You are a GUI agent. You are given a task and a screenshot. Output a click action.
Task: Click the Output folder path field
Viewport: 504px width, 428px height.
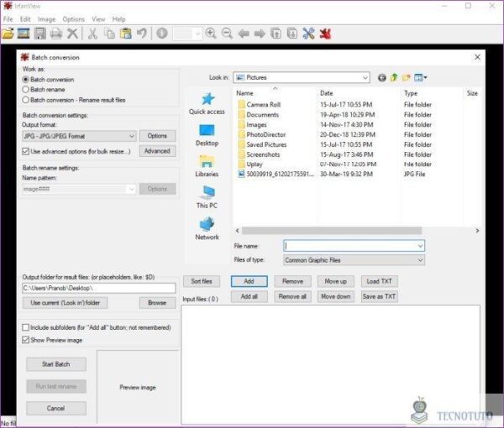coord(99,288)
